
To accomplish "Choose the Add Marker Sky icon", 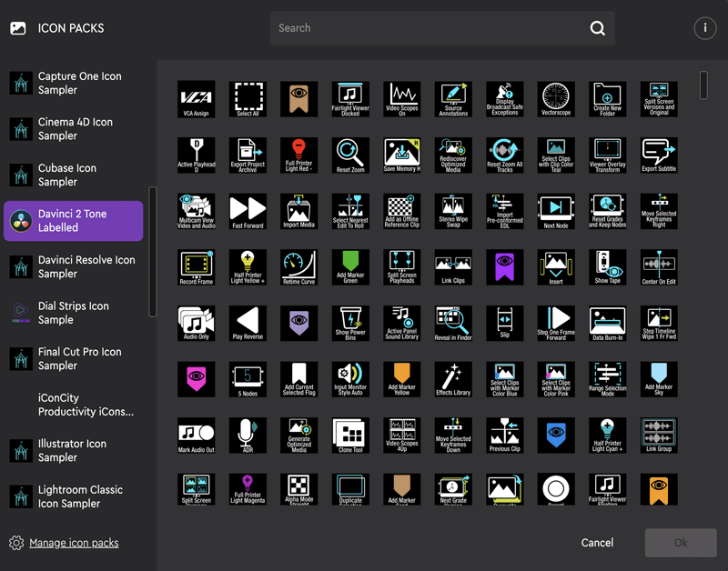I will [659, 379].
